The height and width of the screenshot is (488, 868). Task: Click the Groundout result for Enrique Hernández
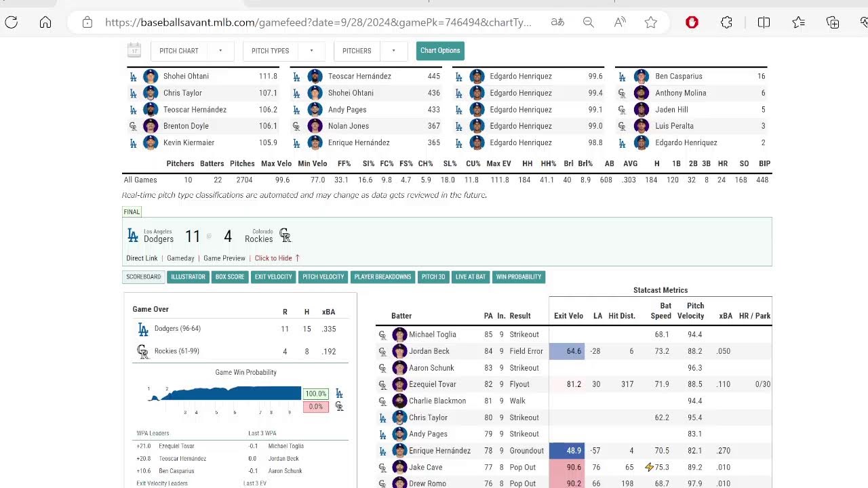point(527,451)
